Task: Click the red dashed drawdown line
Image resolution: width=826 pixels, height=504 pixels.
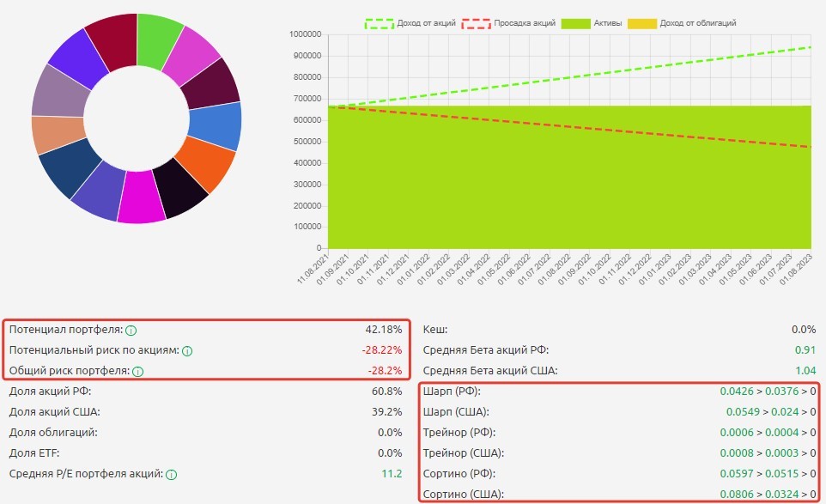Action: coord(601,129)
